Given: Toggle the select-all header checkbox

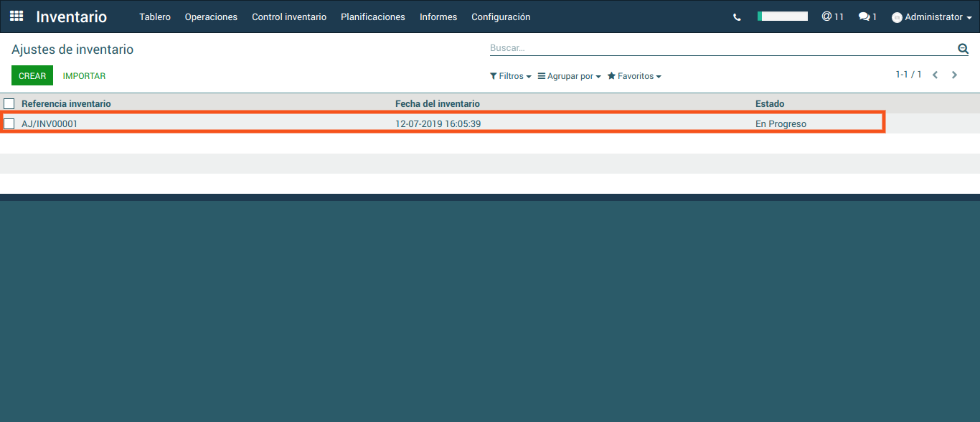Looking at the screenshot, I should coord(9,104).
